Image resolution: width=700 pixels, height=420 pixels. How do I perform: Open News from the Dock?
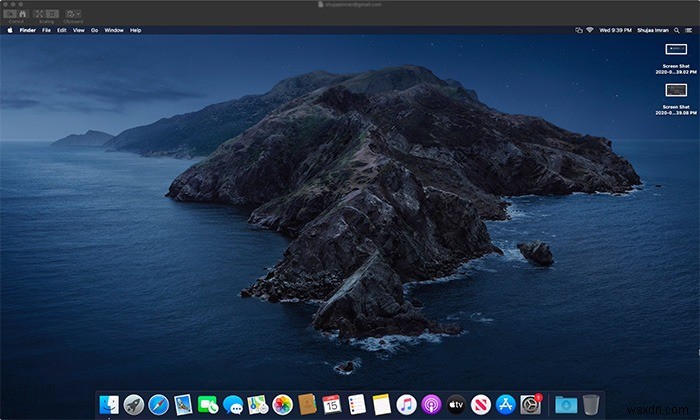point(481,405)
